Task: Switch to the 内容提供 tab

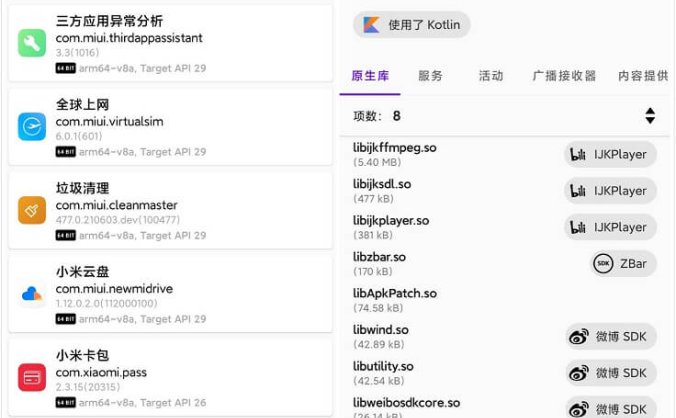Action: coord(643,76)
